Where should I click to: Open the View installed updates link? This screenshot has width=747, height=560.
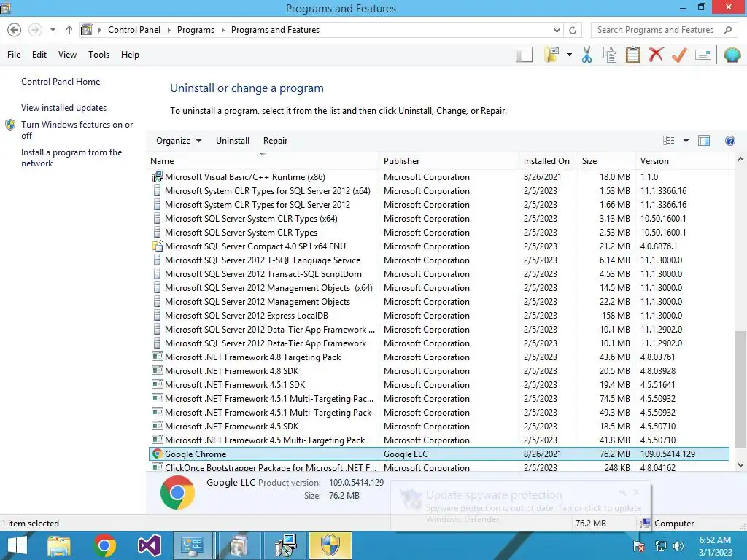point(64,108)
